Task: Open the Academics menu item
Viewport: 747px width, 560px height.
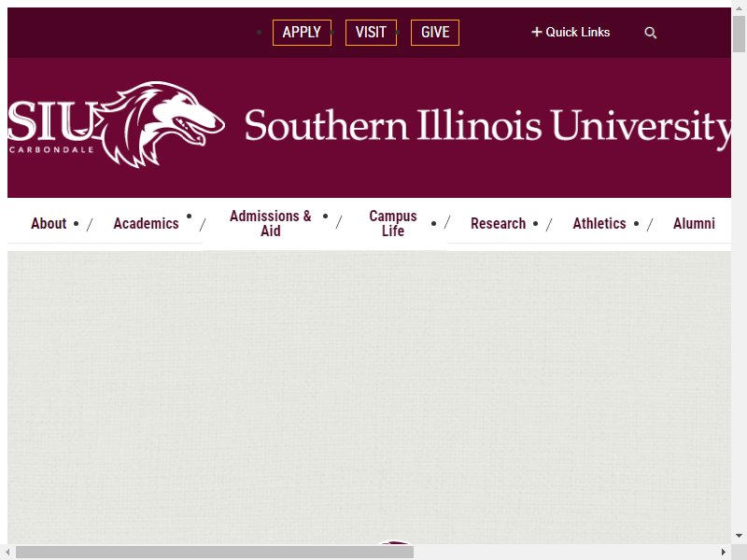Action: [x=146, y=223]
